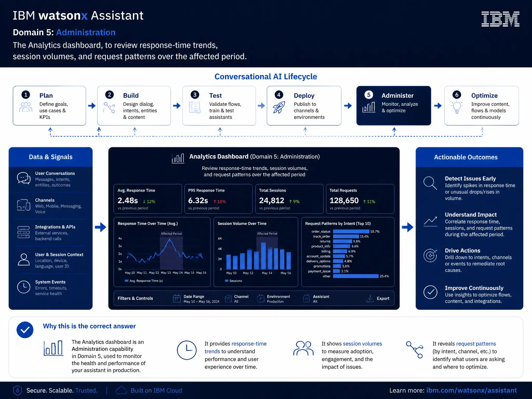
Task: Click the Channels devices icon
Action: point(24,205)
